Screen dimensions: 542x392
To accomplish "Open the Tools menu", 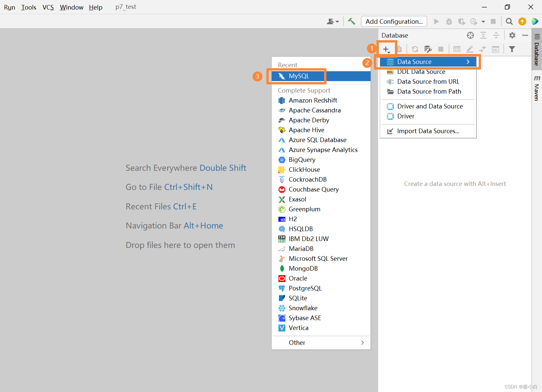I will (29, 7).
